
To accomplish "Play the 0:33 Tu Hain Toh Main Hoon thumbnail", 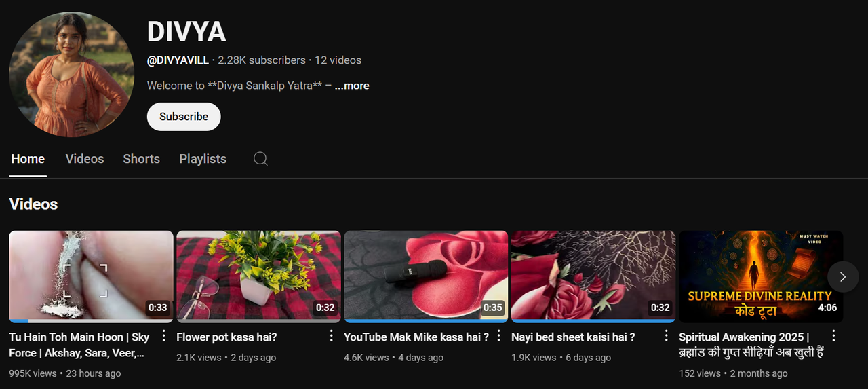I will [x=91, y=276].
